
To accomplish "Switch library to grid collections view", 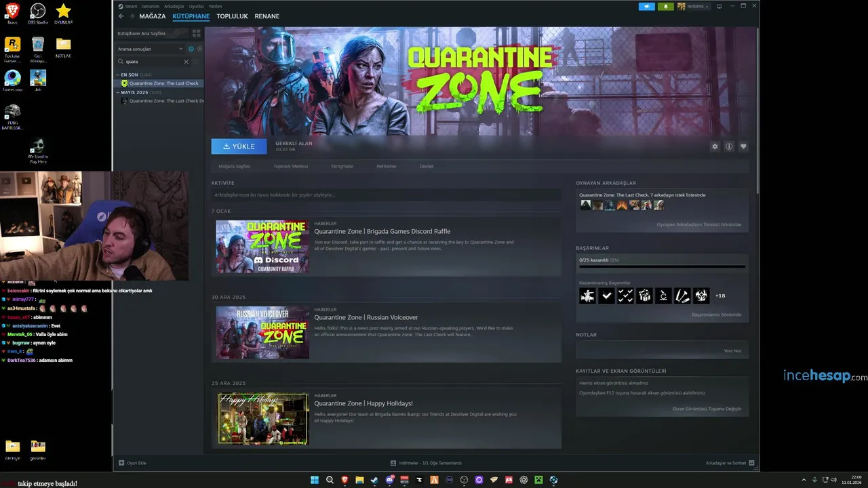I will [196, 33].
